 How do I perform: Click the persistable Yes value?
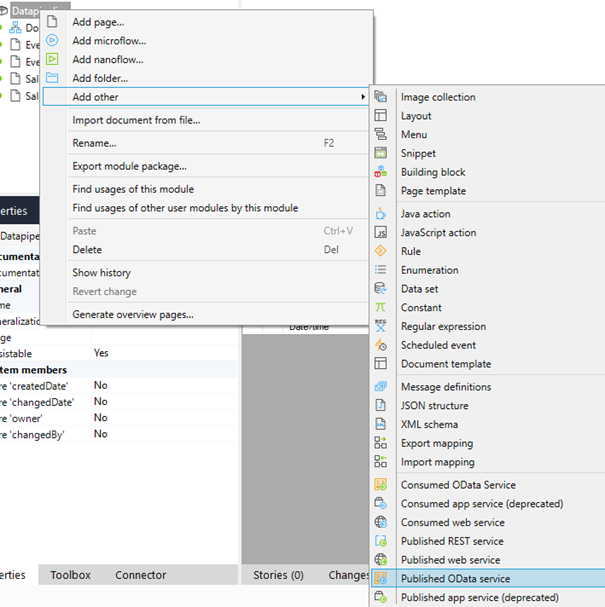pyautogui.click(x=101, y=353)
